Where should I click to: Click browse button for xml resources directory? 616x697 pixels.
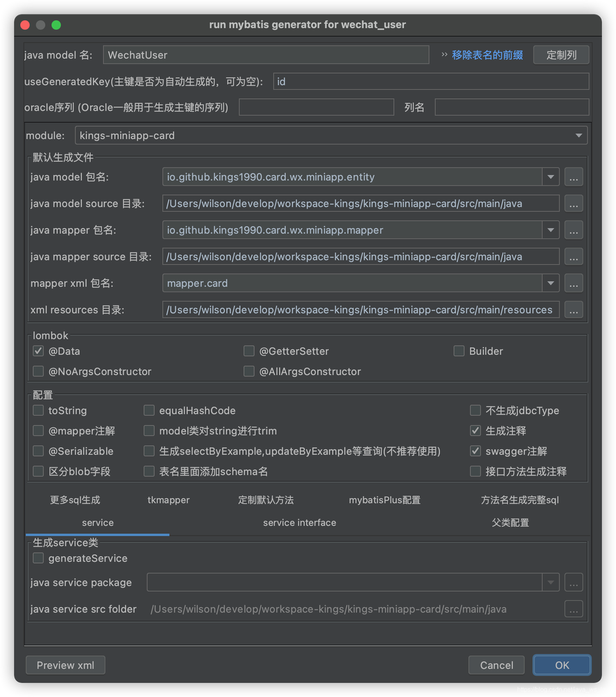pyautogui.click(x=574, y=310)
